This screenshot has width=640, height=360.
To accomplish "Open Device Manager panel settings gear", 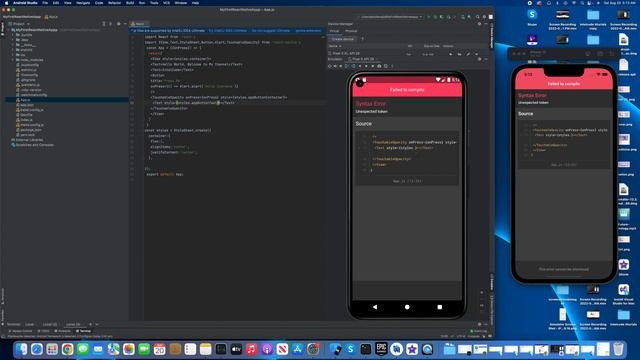I will (479, 24).
